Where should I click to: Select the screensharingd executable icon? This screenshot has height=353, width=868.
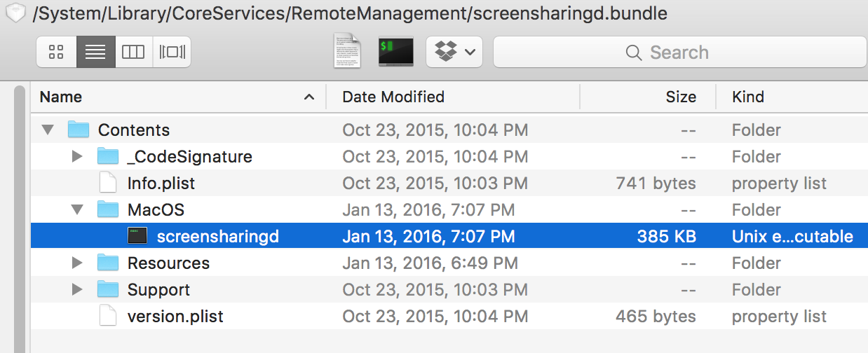point(137,237)
